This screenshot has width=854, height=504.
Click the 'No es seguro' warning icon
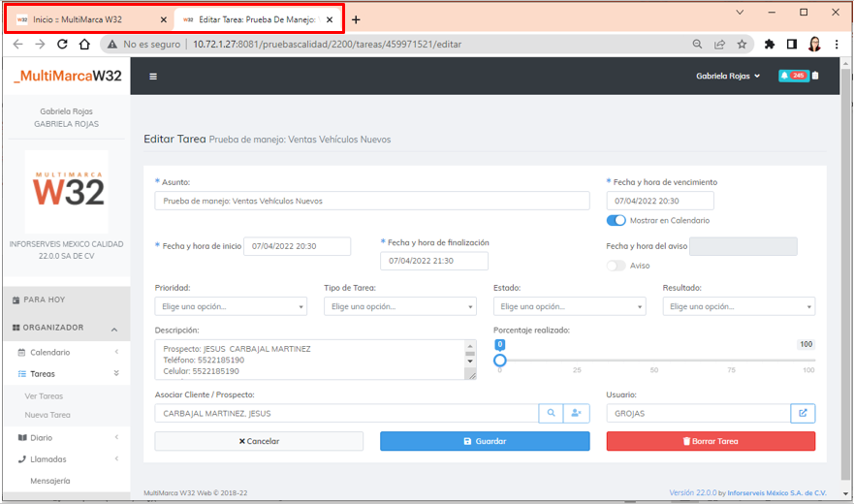point(112,45)
